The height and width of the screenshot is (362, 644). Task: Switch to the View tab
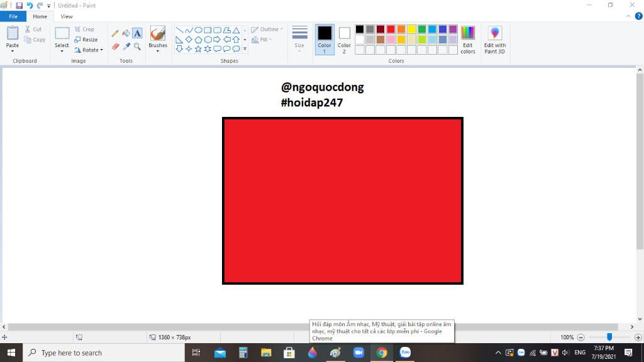(67, 16)
